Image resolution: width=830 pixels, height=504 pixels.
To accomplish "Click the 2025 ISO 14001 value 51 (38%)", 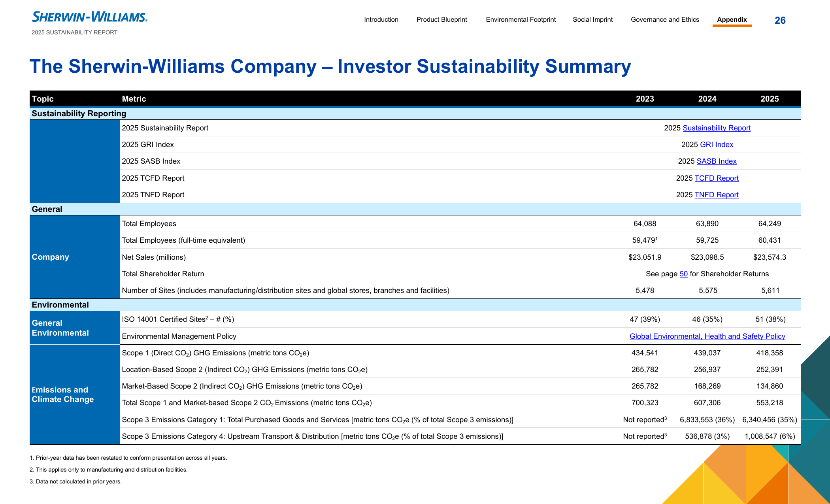I will tap(770, 319).
